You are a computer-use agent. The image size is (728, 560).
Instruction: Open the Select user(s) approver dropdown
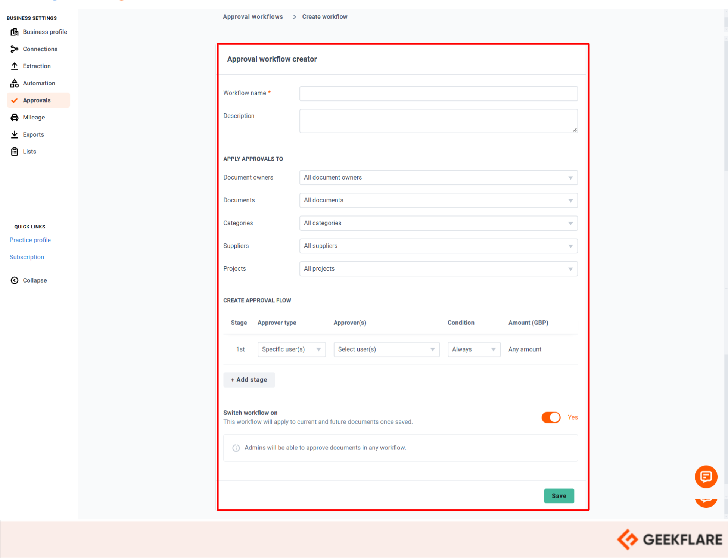386,349
